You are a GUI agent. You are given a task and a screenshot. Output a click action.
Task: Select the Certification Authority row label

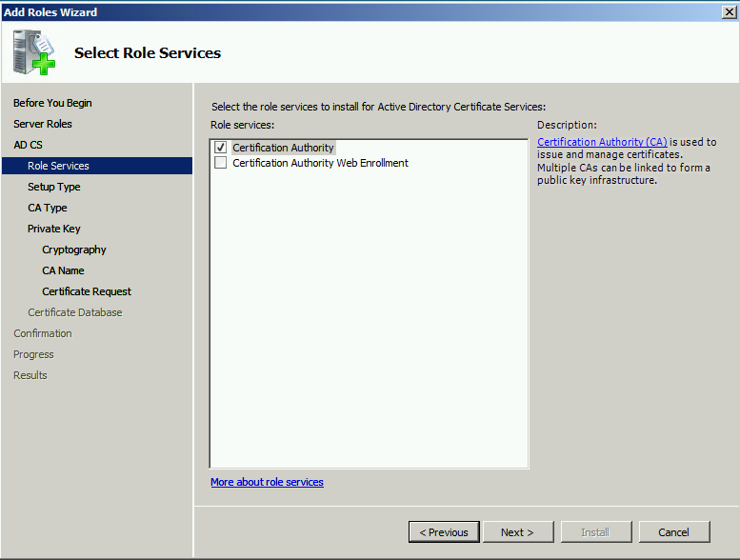(x=283, y=148)
